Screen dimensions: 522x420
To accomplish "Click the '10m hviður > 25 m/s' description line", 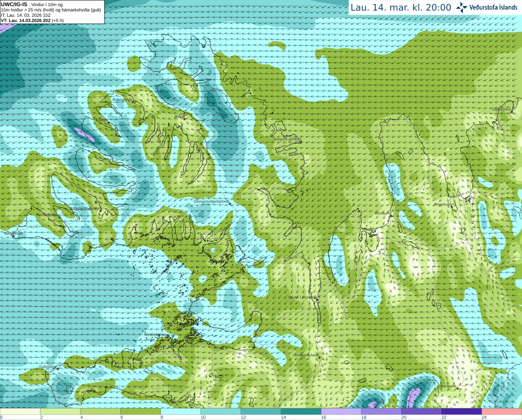I will click(51, 10).
